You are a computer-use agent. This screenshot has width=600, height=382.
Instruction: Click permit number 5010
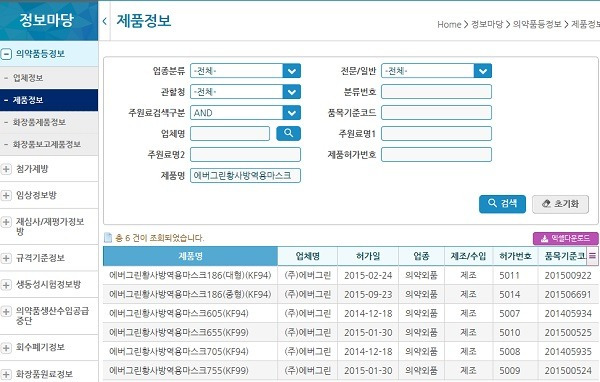click(x=509, y=333)
